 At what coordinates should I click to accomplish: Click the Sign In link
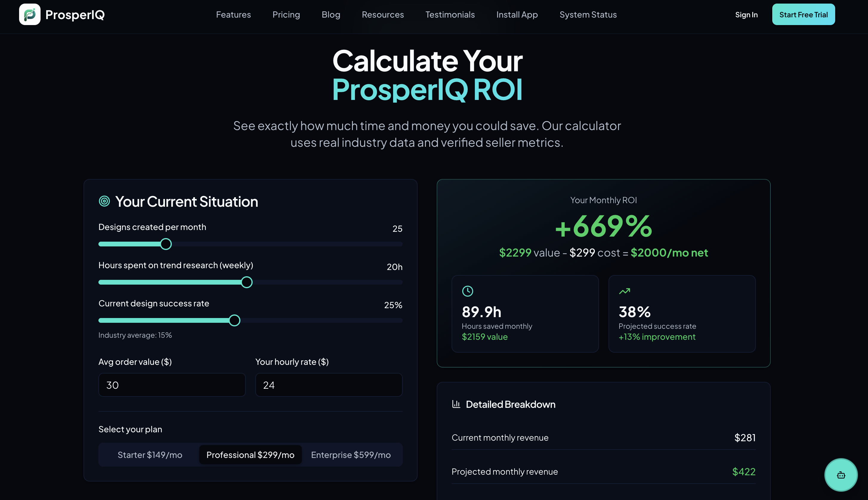(x=746, y=14)
